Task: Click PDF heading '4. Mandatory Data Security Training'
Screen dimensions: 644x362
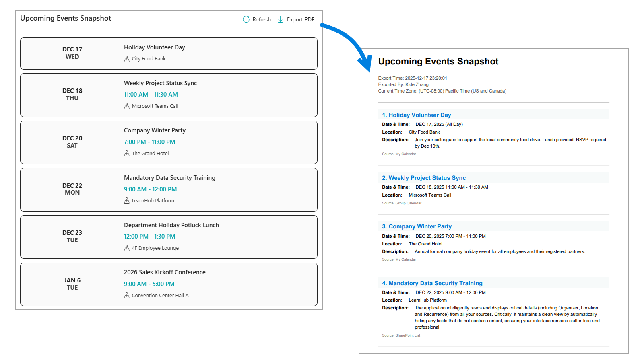Action: [x=432, y=283]
